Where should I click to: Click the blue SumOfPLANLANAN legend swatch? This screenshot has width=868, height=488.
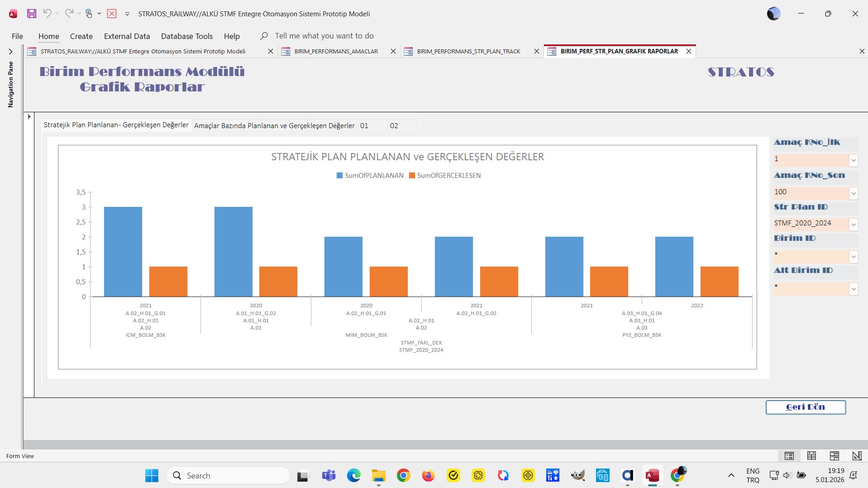pos(339,176)
